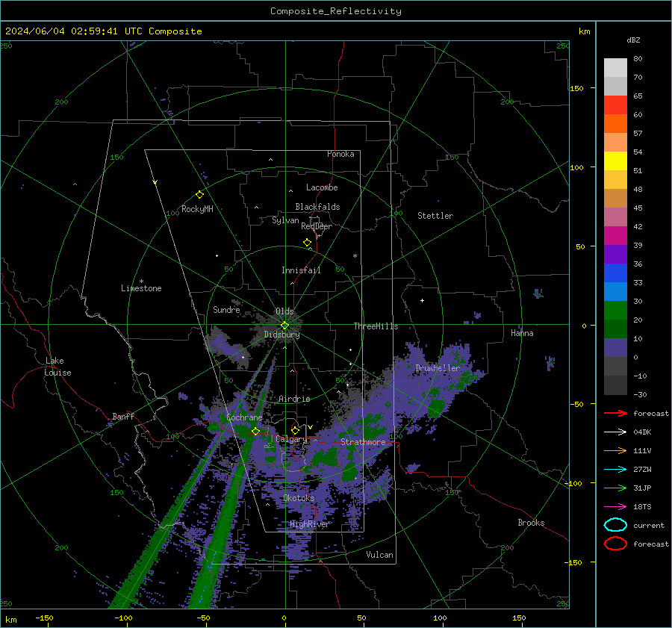Click the 27ZW legend text

point(642,470)
